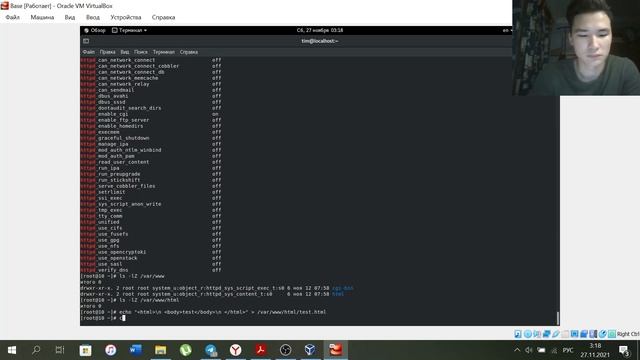The width and height of the screenshot is (640, 360).
Task: Click the httpd_graceful_shutdown line
Action: point(151,138)
